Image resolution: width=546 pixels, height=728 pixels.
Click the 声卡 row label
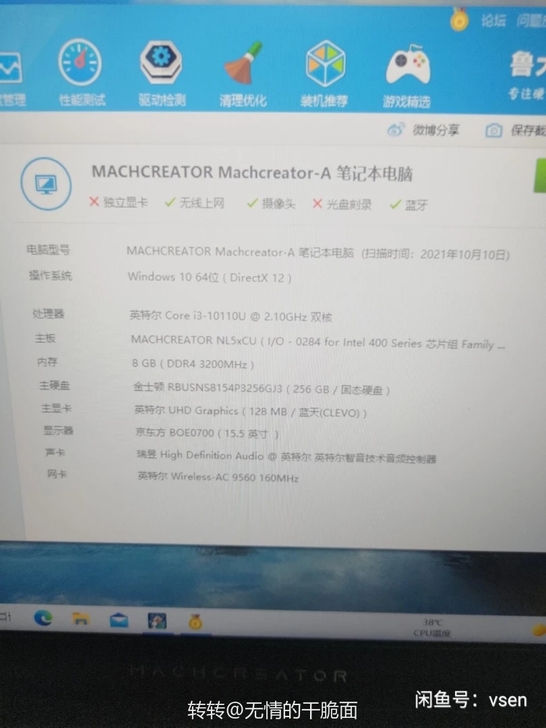click(x=55, y=452)
